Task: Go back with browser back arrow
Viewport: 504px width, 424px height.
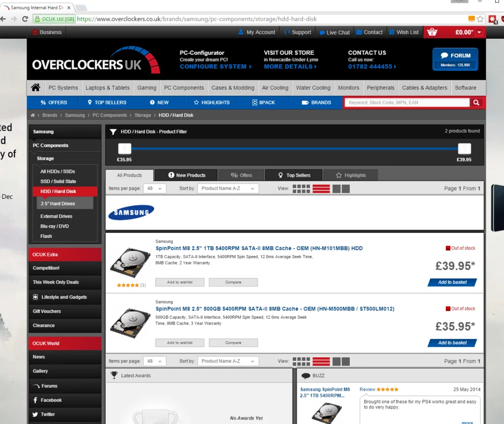Action: click(3, 19)
